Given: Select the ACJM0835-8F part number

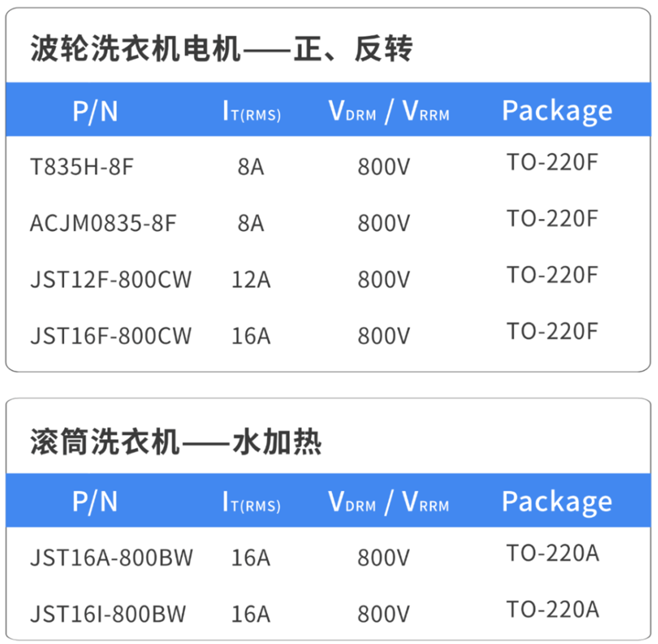Looking at the screenshot, I should click(103, 223).
